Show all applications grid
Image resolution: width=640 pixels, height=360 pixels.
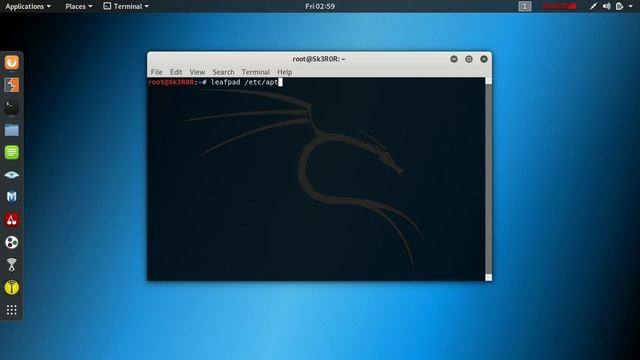pos(11,310)
